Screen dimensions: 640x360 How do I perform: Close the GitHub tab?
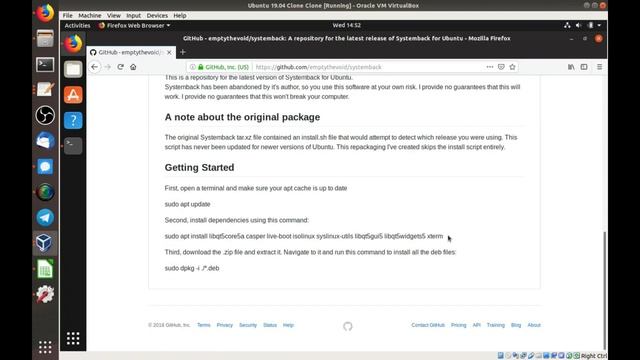(x=169, y=52)
